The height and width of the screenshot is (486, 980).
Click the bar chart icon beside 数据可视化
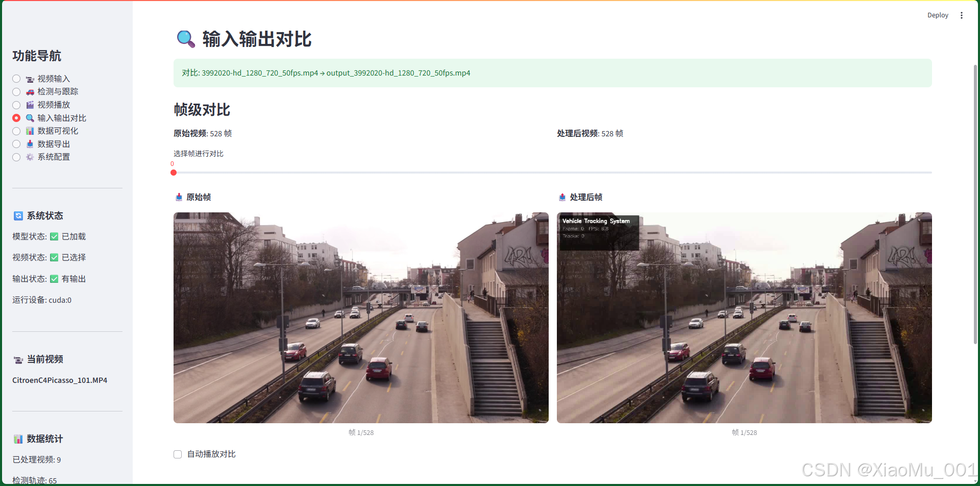tap(30, 131)
